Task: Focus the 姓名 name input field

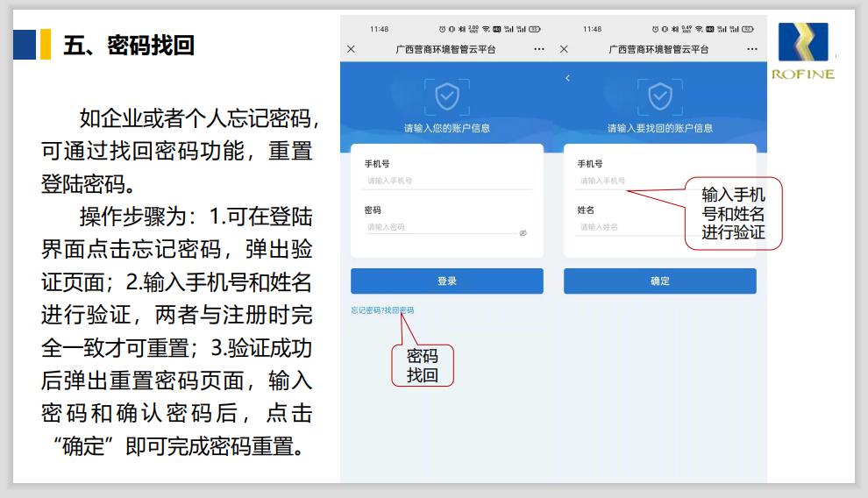Action: click(x=631, y=227)
